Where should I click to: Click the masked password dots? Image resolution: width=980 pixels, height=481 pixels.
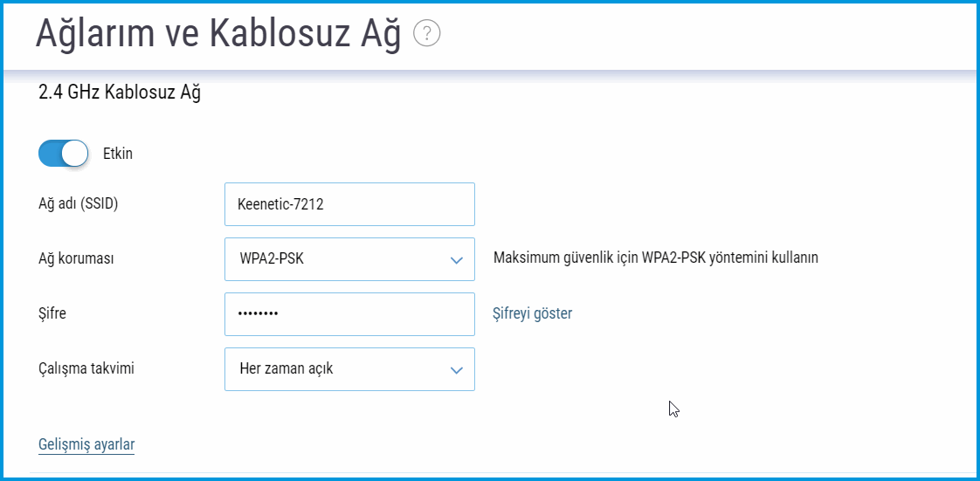(x=258, y=314)
